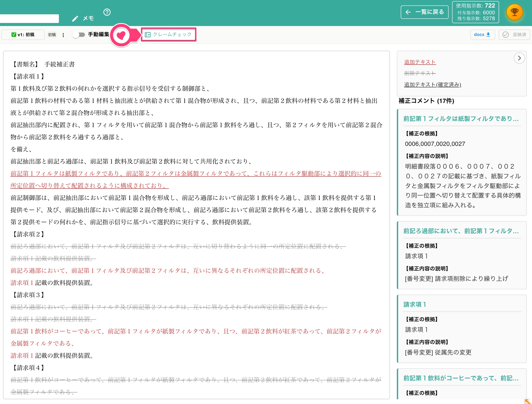This screenshot has height=404, width=532.
Task: Click the 反映済 check circle button
Action: pyautogui.click(x=514, y=35)
